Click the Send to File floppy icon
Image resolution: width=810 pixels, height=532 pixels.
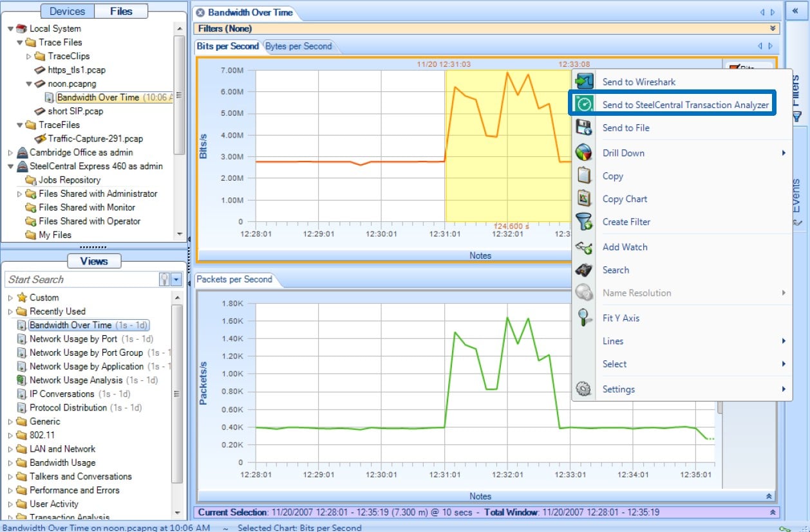pyautogui.click(x=584, y=127)
